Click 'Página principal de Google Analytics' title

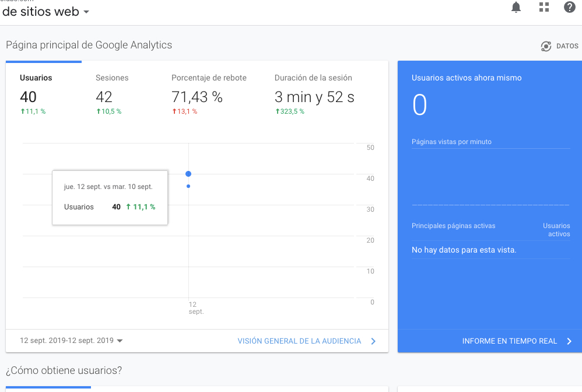(x=89, y=45)
